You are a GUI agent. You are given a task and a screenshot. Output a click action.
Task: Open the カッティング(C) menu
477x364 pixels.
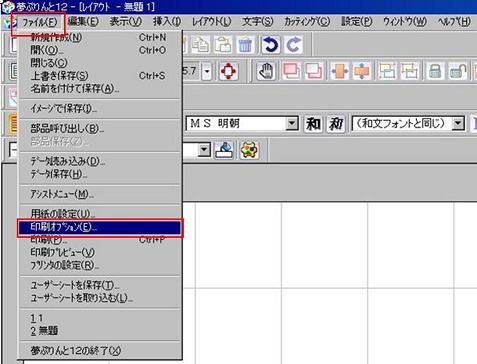[x=307, y=22]
